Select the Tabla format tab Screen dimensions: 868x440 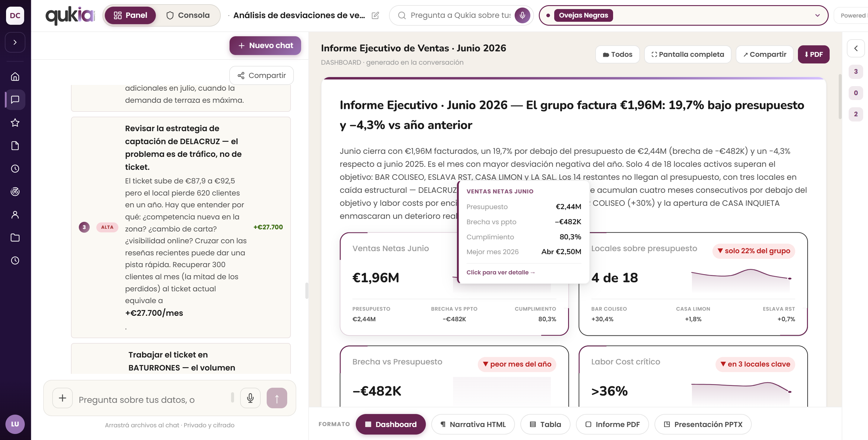[x=545, y=424]
